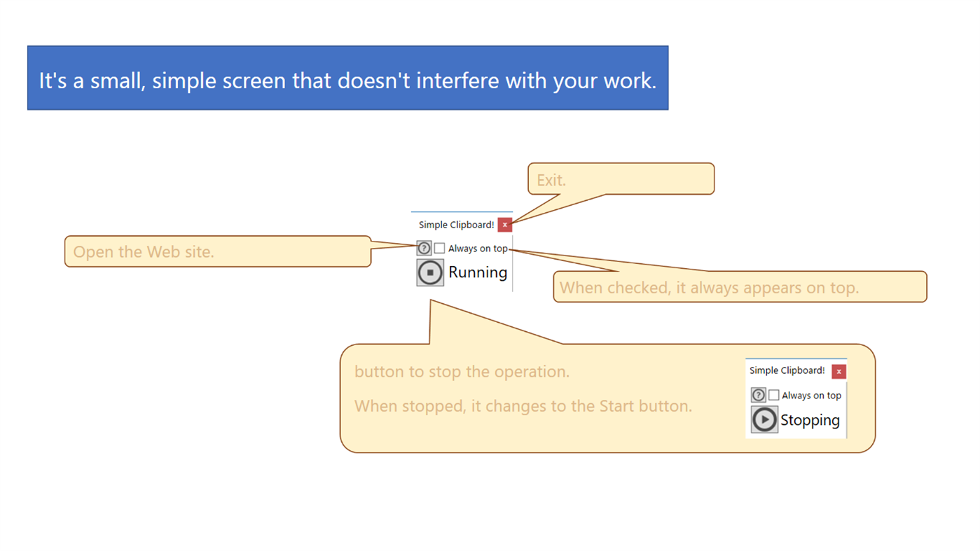Click the "Stopping" status text
This screenshot has width=980, height=551.
[810, 420]
